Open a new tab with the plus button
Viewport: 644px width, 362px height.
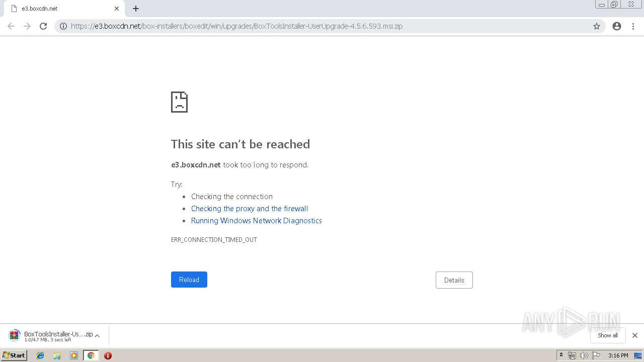point(136,9)
